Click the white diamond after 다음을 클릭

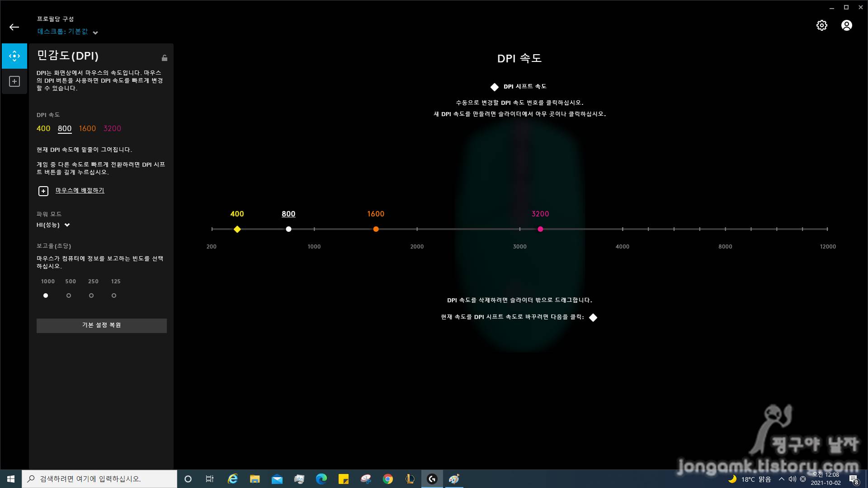[x=593, y=318]
